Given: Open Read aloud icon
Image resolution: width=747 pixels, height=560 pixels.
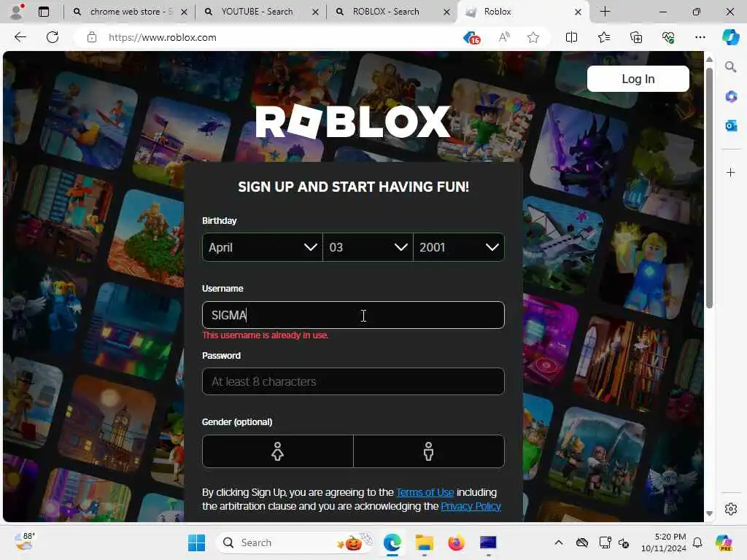Looking at the screenshot, I should [x=504, y=37].
